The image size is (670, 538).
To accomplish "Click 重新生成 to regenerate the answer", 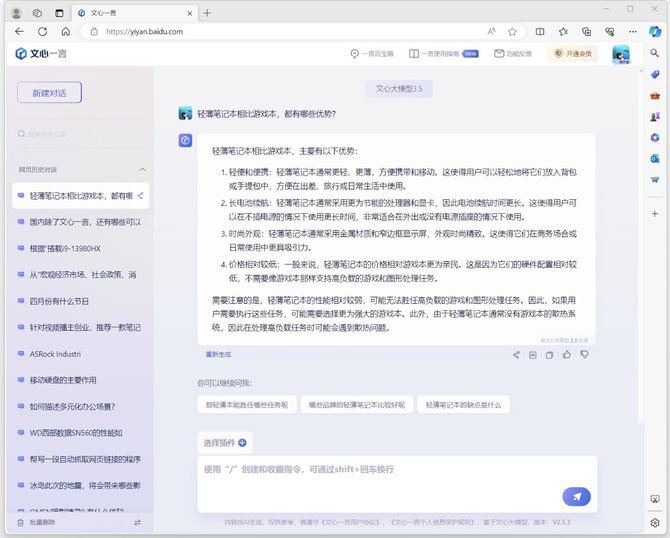I will click(218, 354).
